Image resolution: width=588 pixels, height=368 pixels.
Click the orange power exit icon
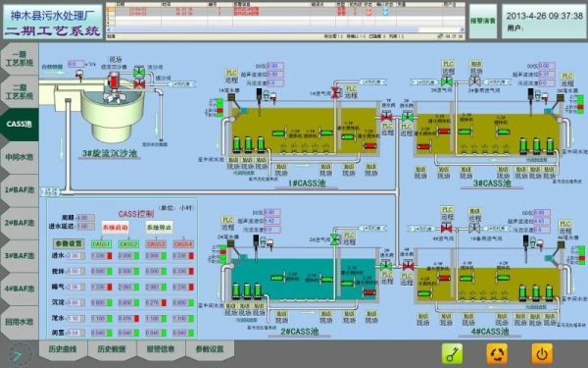(x=542, y=353)
